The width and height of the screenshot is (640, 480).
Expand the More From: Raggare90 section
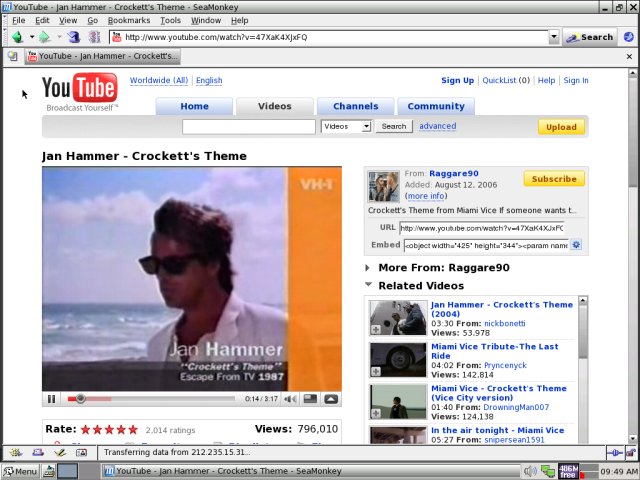[444, 268]
